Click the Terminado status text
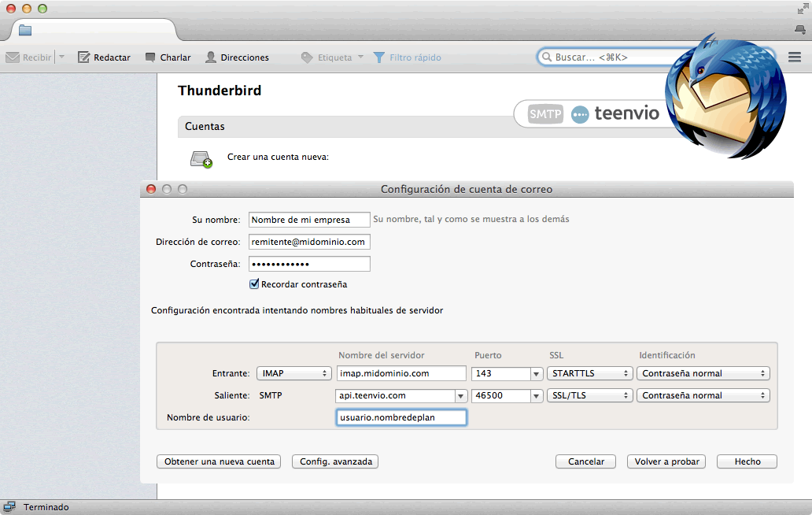Screen dimensions: 812x515 pyautogui.click(x=46, y=507)
